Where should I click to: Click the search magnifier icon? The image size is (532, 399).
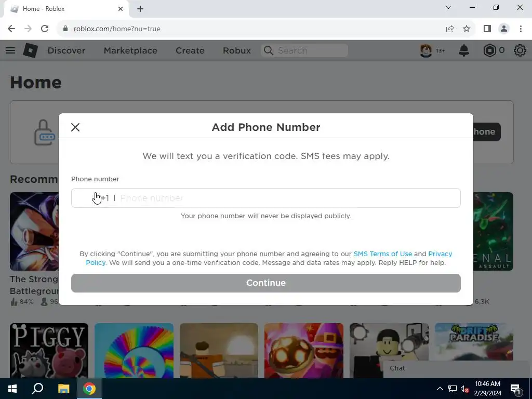point(269,50)
